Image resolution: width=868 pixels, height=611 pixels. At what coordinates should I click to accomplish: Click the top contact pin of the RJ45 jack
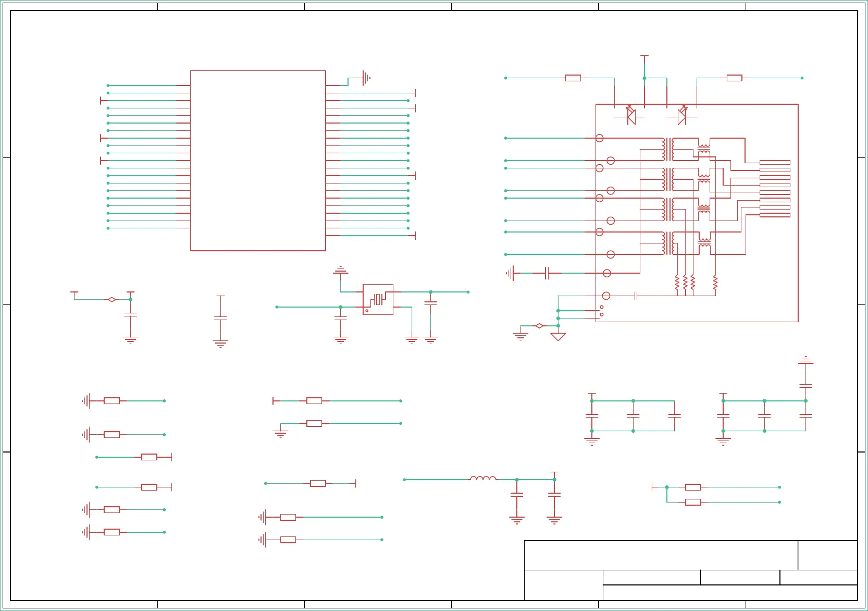pyautogui.click(x=775, y=163)
